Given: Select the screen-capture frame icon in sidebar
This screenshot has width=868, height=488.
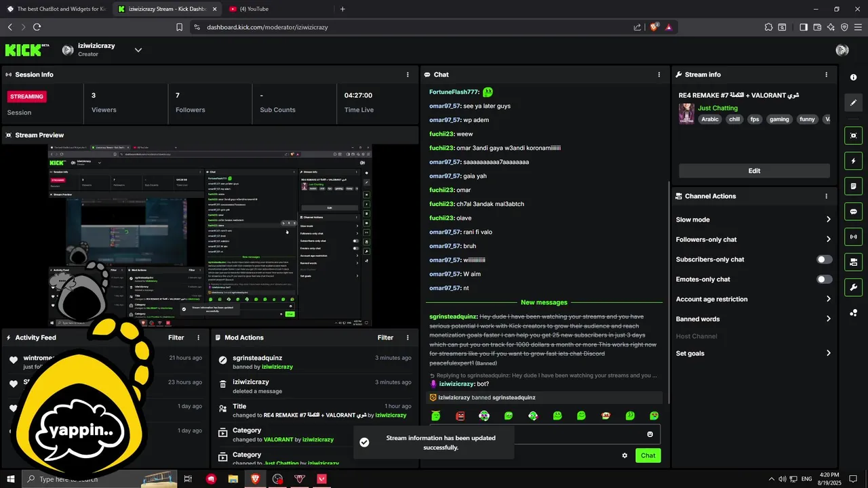Looking at the screenshot, I should 853,136.
